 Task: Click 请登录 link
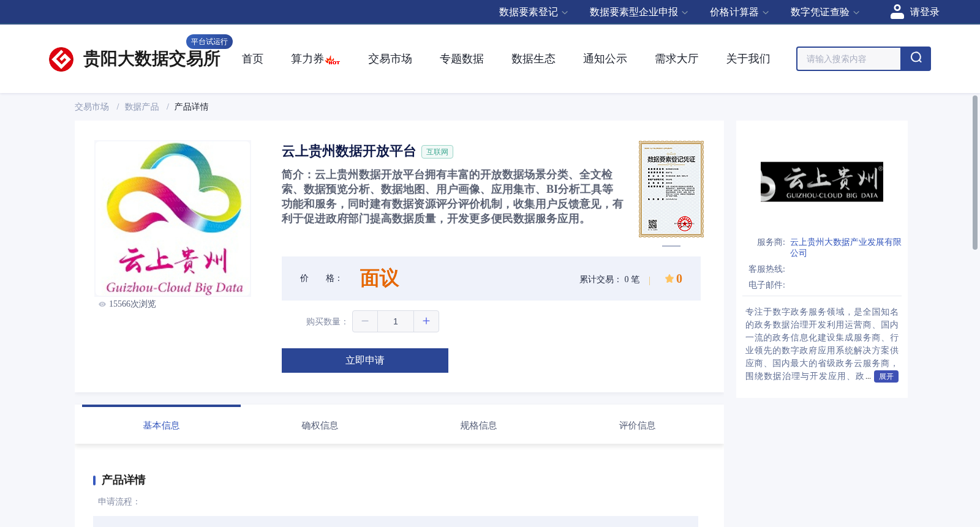924,12
